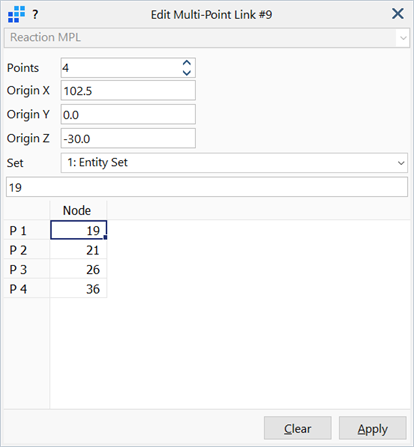Increase Points with the up arrow

(187, 63)
